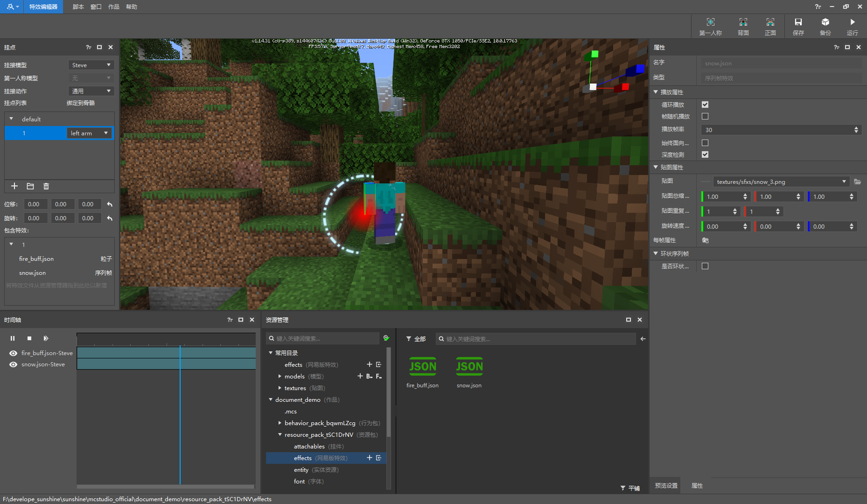Click 绑定到骨骼 label
Image resolution: width=867 pixels, height=504 pixels.
[81, 103]
